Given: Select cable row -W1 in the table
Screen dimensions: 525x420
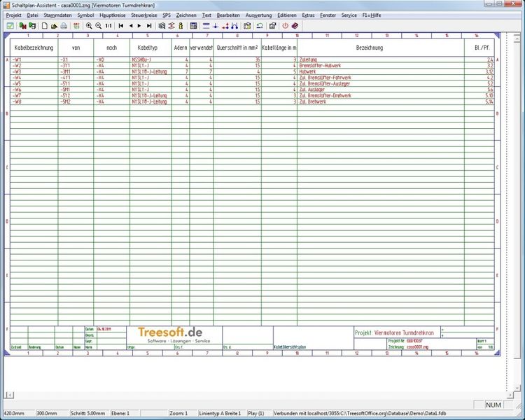Looking at the screenshot, I should coord(17,60).
